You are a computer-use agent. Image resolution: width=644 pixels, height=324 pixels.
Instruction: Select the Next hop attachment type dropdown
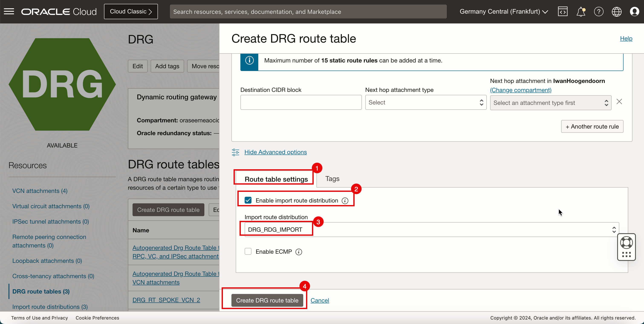[x=426, y=103]
